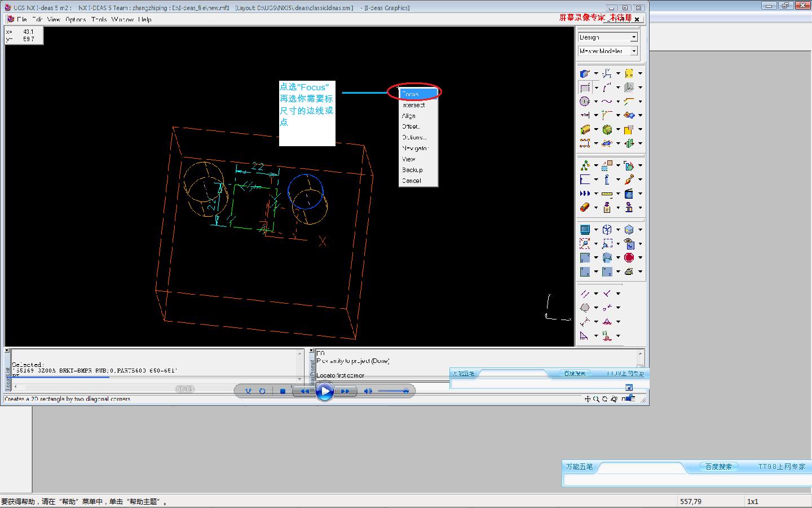The width and height of the screenshot is (812, 508).
Task: Choose Offset in the popup menu
Action: coord(418,126)
